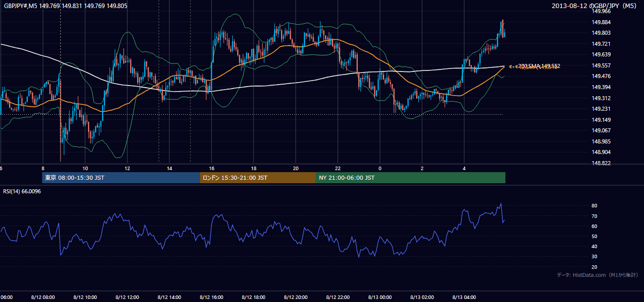Click the hour label 16 above London session bar
This screenshot has width=644, height=302.
[212, 168]
